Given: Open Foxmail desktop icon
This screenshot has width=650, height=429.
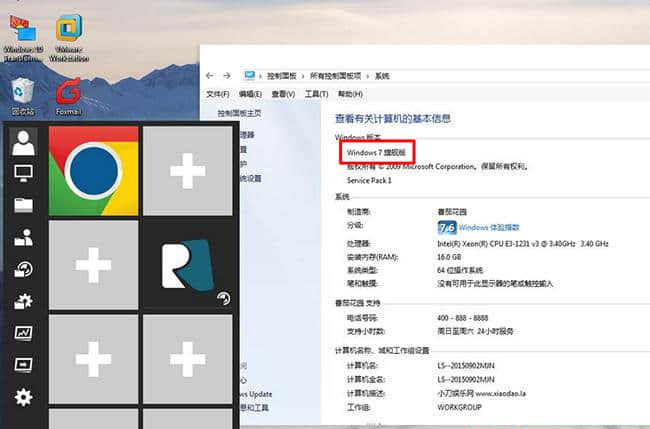Looking at the screenshot, I should tap(68, 96).
